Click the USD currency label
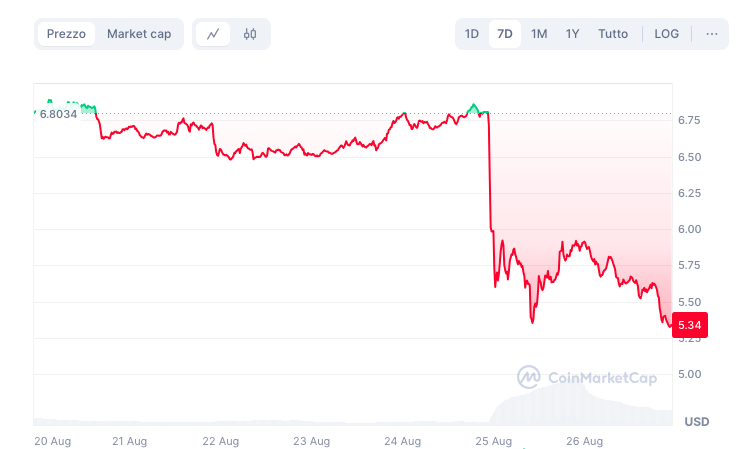Viewport: 738px width, 449px height. click(x=696, y=422)
